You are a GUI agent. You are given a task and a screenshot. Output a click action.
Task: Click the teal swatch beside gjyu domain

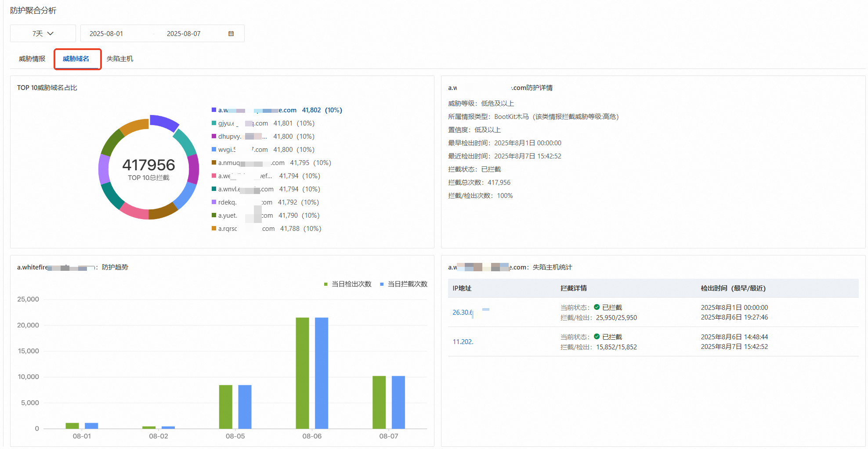(214, 123)
